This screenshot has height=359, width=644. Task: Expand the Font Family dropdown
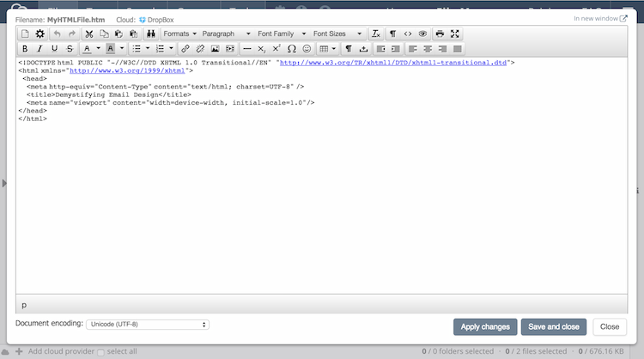point(279,33)
